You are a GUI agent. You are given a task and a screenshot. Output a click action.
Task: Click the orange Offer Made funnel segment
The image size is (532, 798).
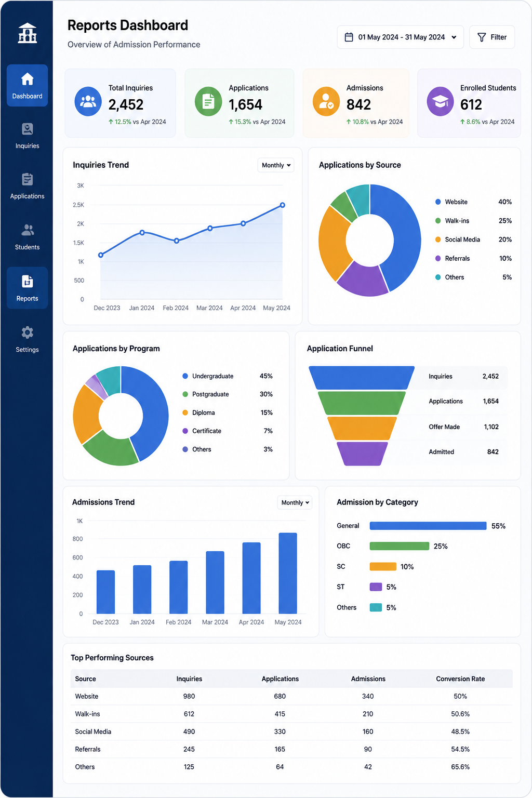[362, 428]
